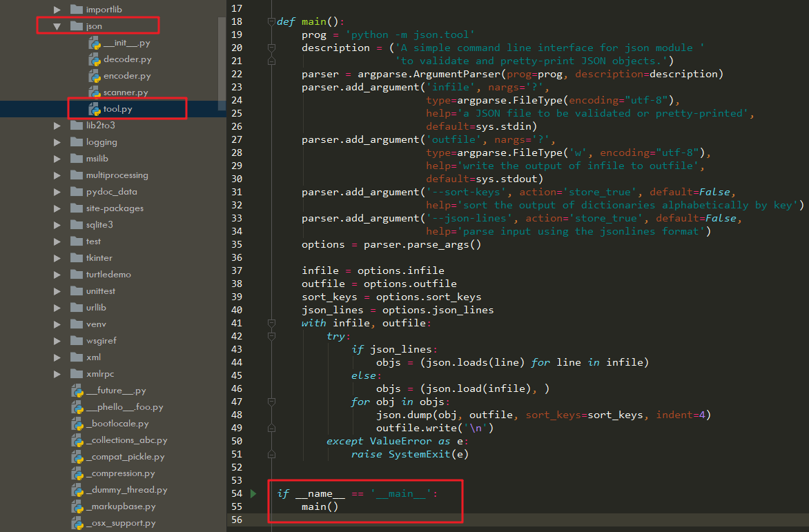The height and width of the screenshot is (532, 809).
Task: Expand the multiprocessing folder arrow
Action: point(57,175)
